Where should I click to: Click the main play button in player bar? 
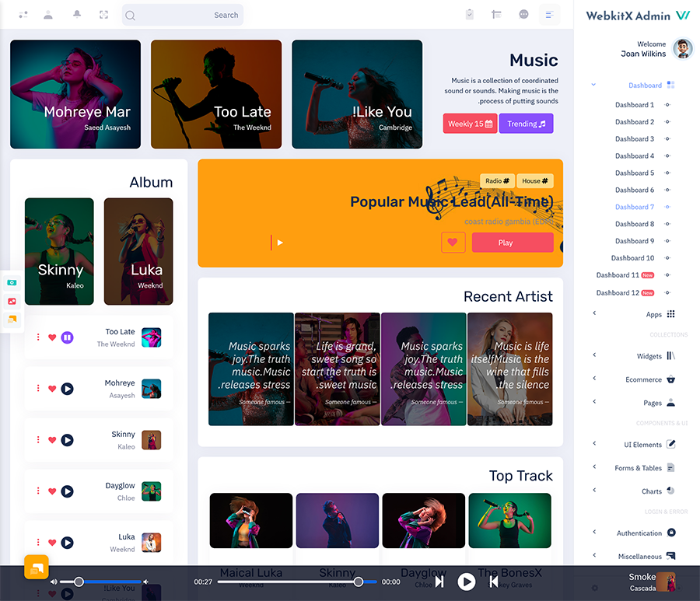tap(467, 582)
